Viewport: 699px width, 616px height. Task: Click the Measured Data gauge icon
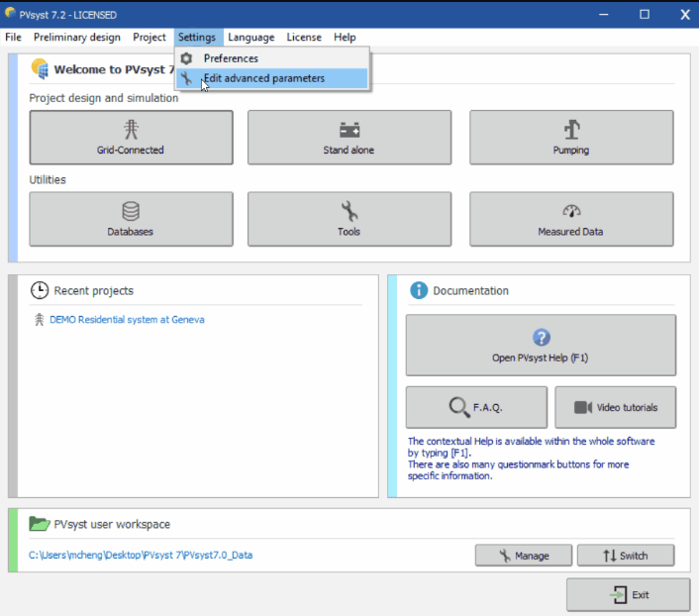click(572, 211)
